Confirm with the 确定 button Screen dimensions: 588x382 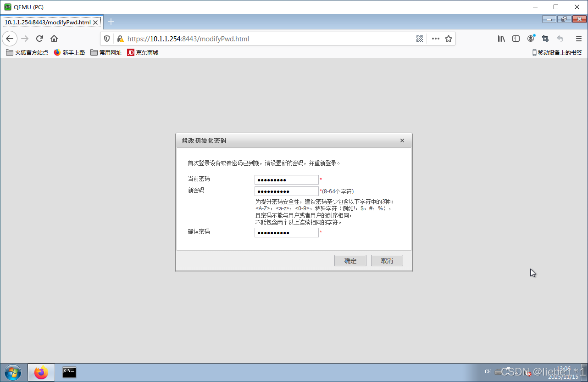pyautogui.click(x=350, y=261)
